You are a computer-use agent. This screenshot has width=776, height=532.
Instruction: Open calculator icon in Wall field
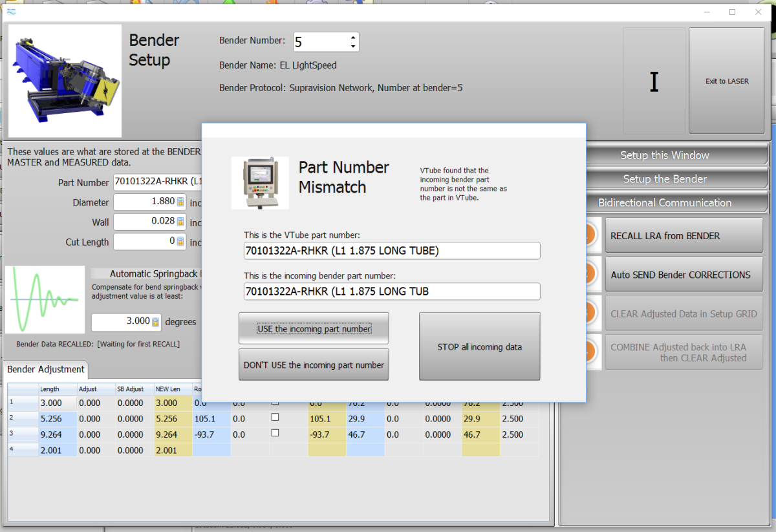tap(181, 222)
